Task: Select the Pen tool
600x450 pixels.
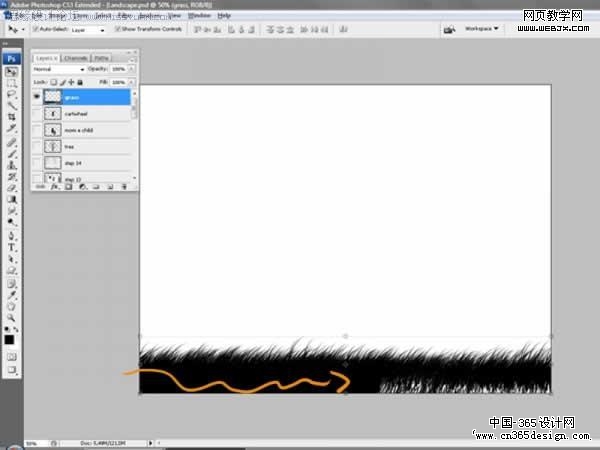Action: tap(11, 236)
